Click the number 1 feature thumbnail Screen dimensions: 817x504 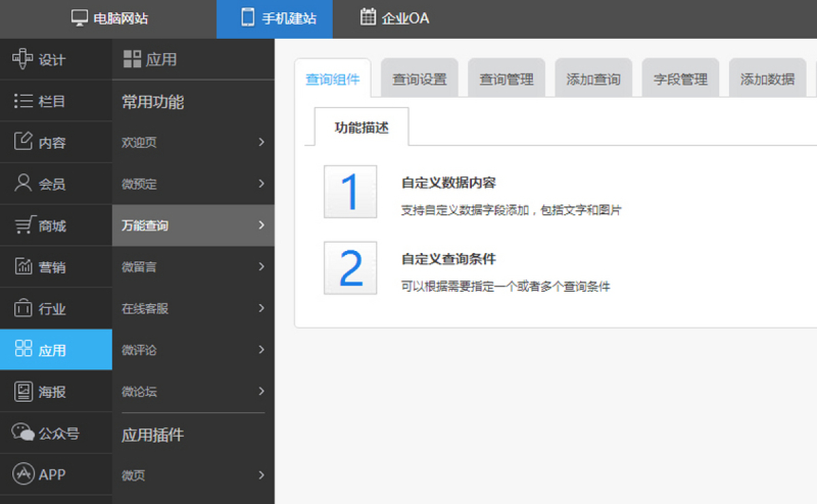[350, 192]
